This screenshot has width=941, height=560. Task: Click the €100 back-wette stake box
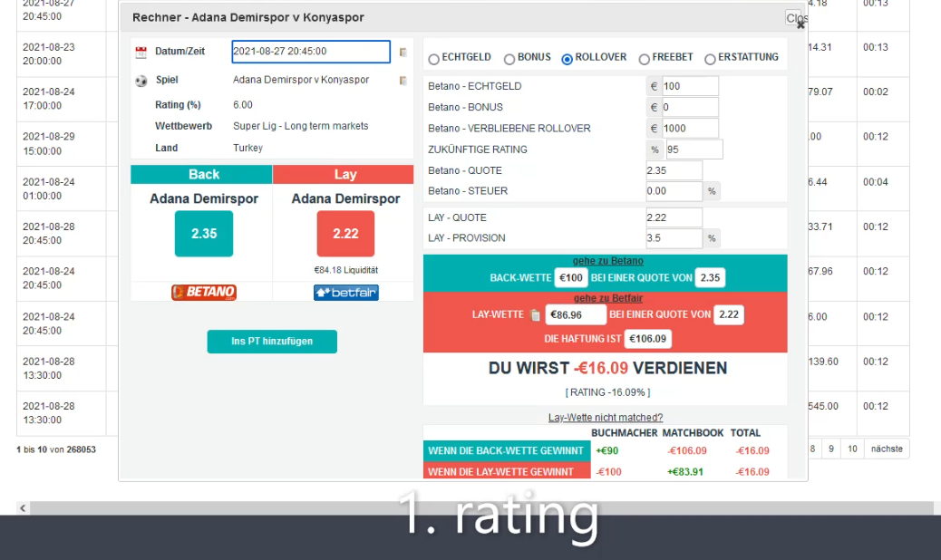pos(571,277)
